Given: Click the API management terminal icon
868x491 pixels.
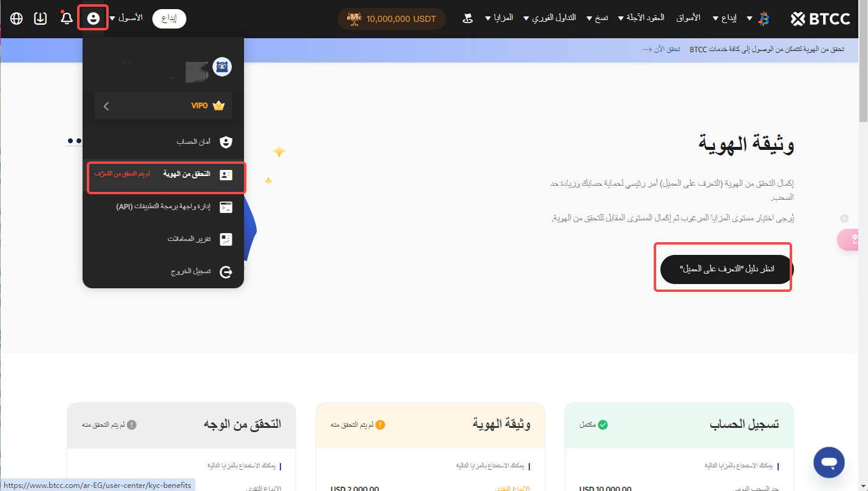Looking at the screenshot, I should [x=226, y=207].
